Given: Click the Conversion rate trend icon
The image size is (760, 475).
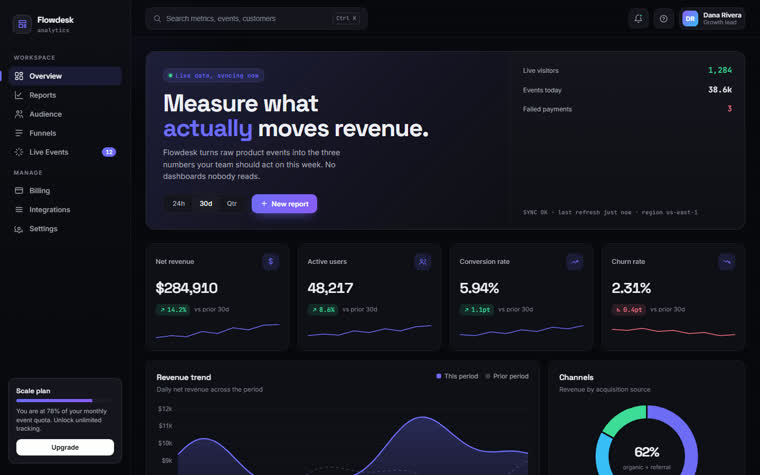Looking at the screenshot, I should click(x=575, y=262).
